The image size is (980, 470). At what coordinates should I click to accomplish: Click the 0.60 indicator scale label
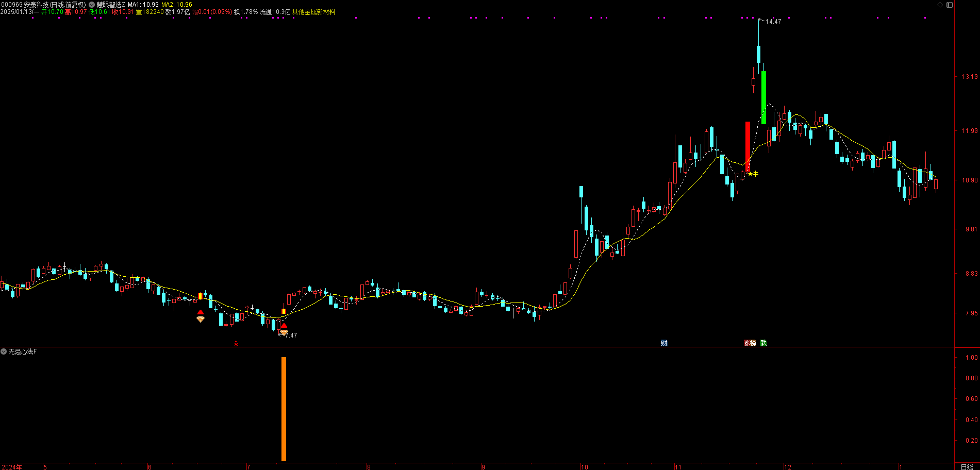click(971, 399)
